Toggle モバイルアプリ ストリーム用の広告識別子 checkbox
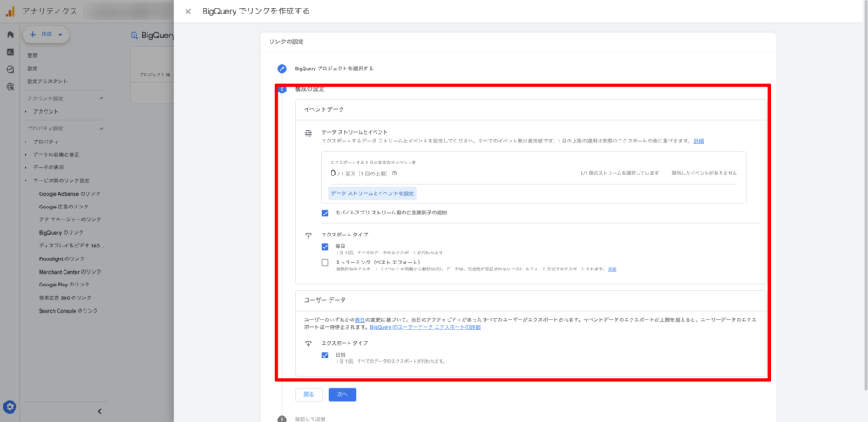 (325, 213)
